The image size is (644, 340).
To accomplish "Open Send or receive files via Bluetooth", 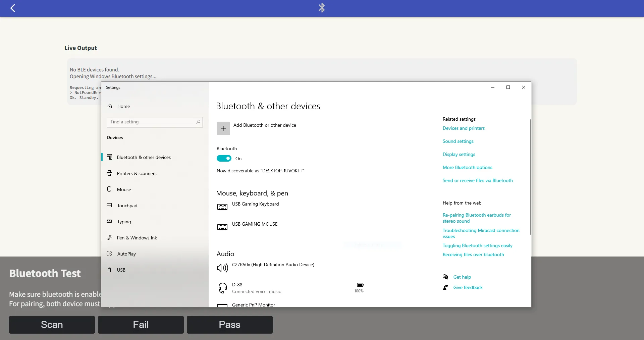I will pyautogui.click(x=477, y=180).
